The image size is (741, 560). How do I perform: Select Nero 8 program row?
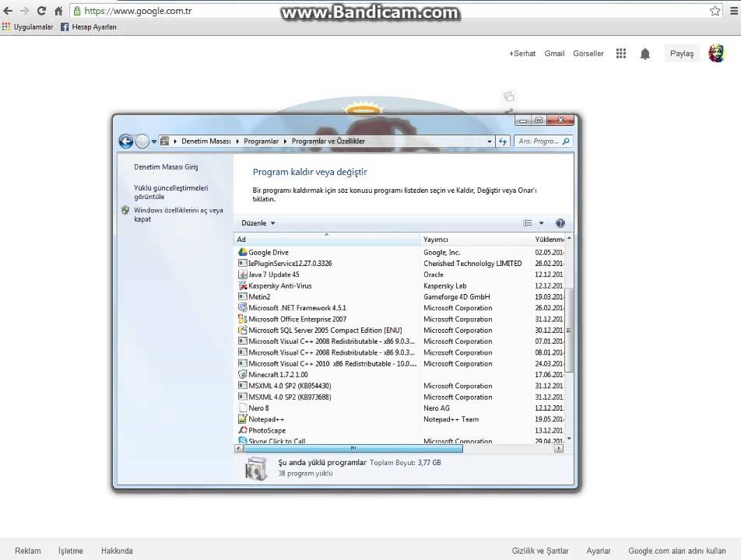point(401,408)
